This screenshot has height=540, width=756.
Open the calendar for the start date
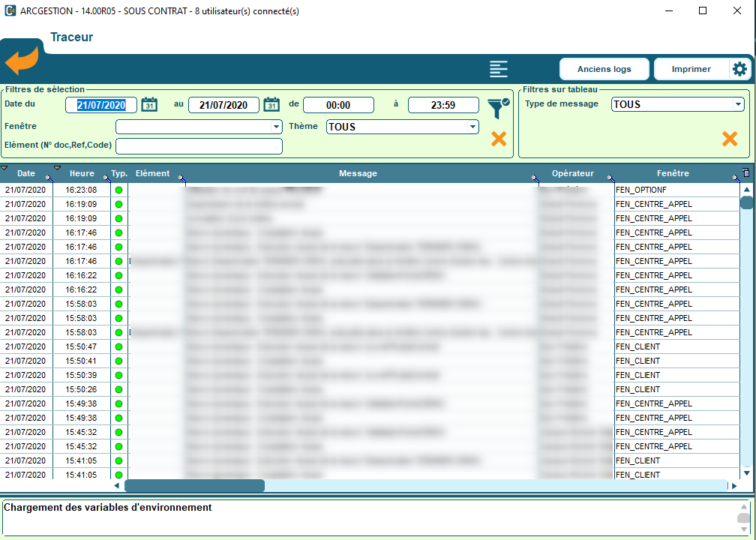[x=149, y=105]
